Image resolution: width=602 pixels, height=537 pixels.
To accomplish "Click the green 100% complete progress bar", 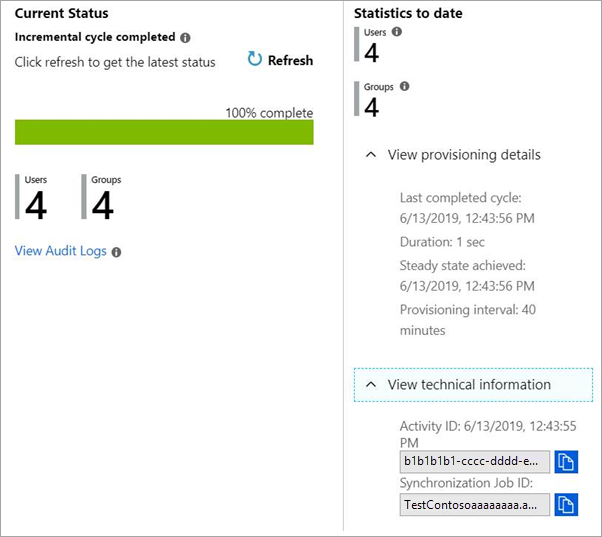I will point(164,132).
